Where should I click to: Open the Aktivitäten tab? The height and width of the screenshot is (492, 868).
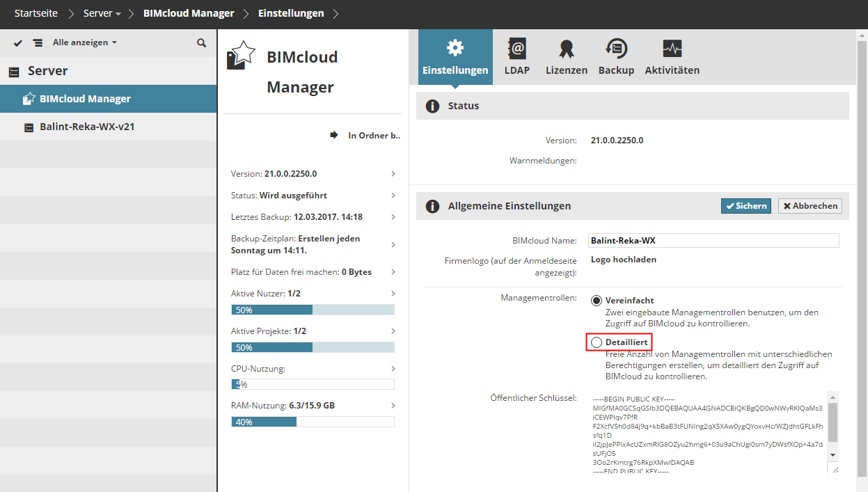[672, 57]
